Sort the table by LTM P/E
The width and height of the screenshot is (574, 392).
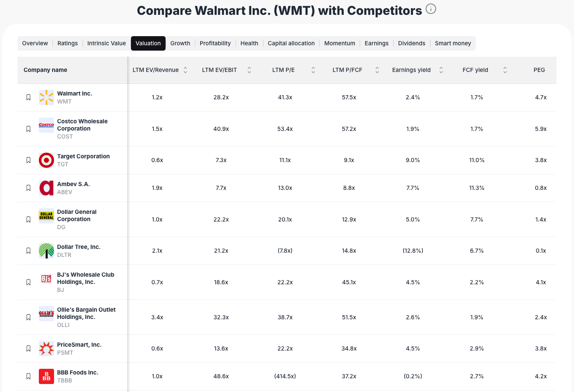[313, 70]
